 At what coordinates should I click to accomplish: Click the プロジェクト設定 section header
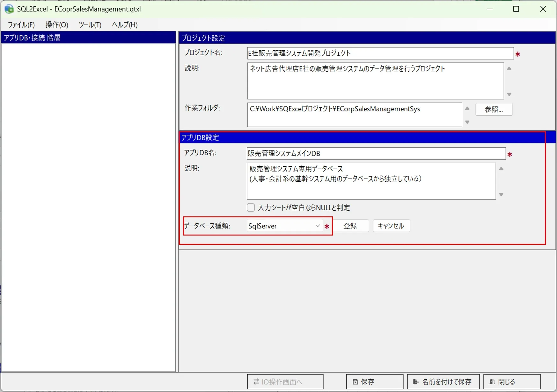(x=367, y=38)
